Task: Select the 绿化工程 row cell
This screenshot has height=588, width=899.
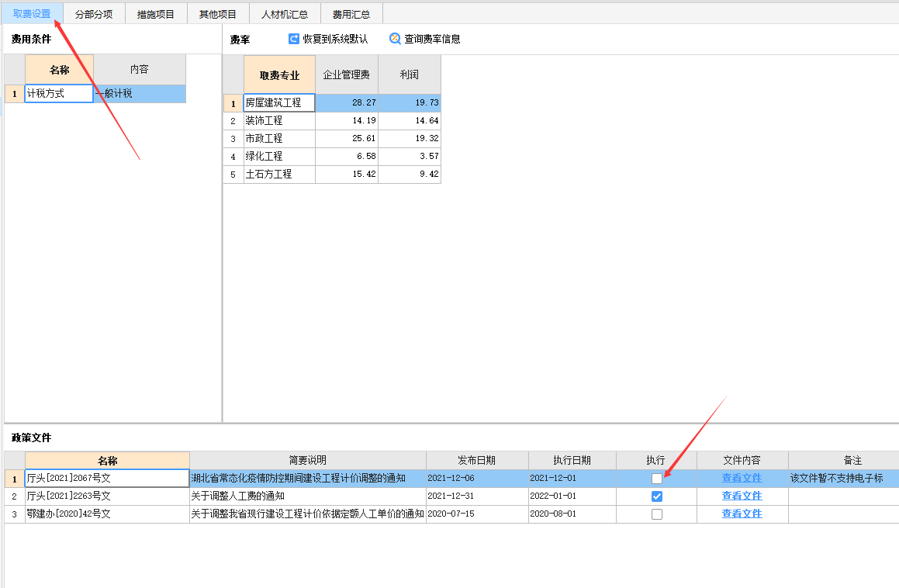Action: [279, 156]
